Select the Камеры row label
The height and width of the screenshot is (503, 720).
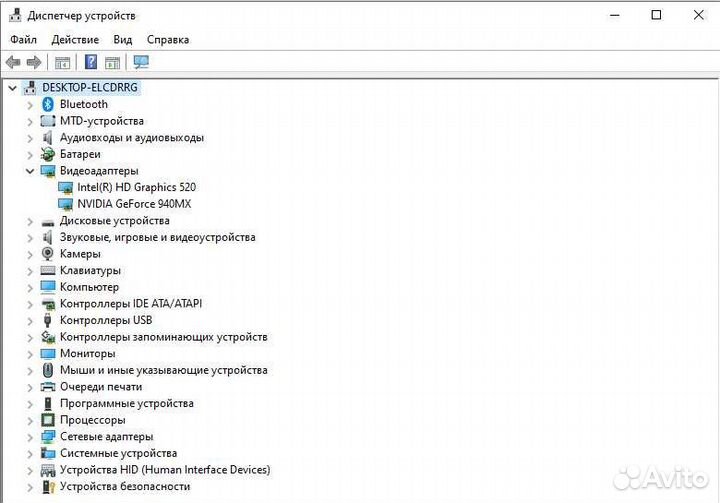(x=80, y=254)
